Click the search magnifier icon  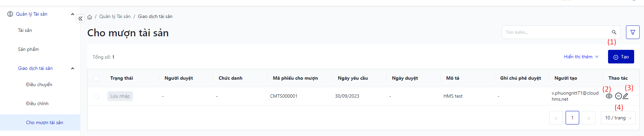614,32
